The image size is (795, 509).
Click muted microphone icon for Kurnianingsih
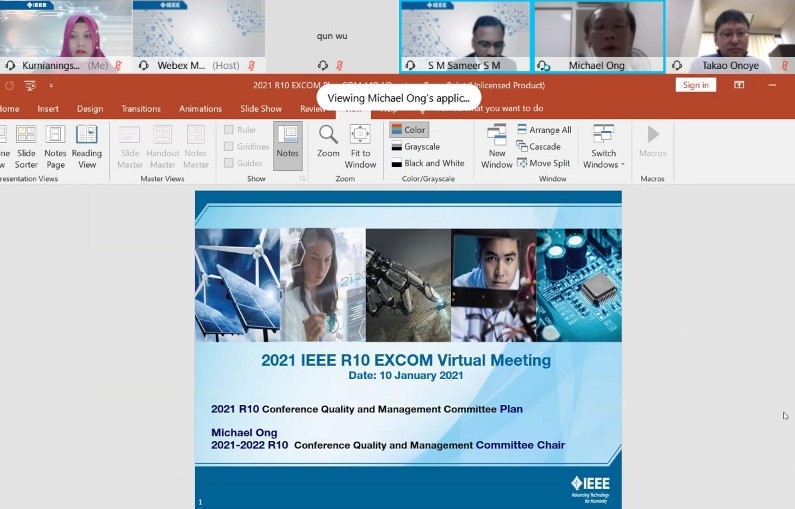(119, 65)
